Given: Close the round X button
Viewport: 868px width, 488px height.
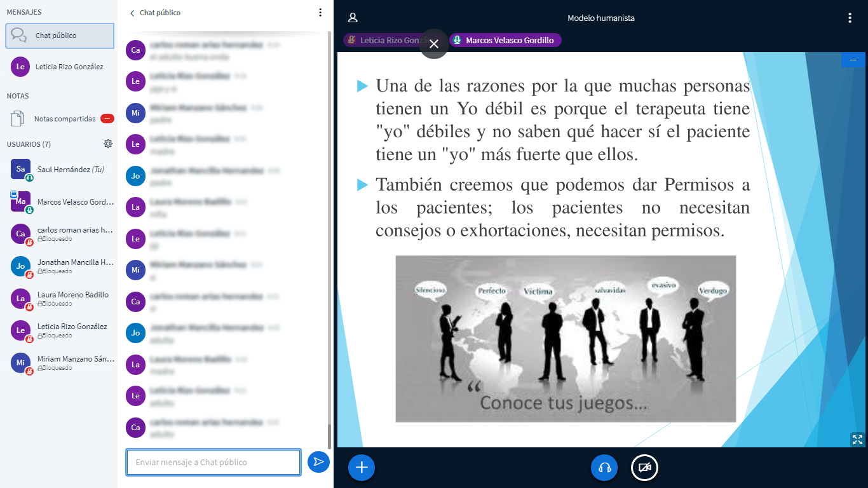Looking at the screenshot, I should [x=434, y=44].
